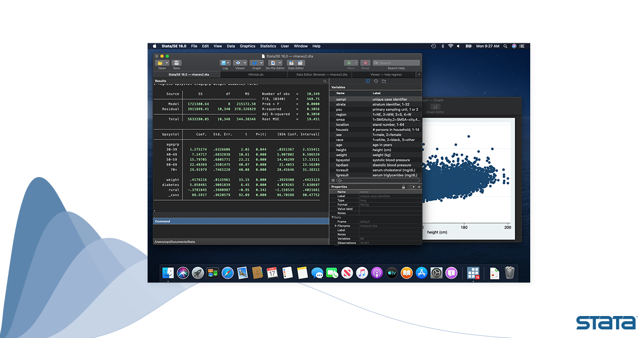Open the More button dropdown arrow
The width and height of the screenshot is (644, 338).
(x=355, y=63)
